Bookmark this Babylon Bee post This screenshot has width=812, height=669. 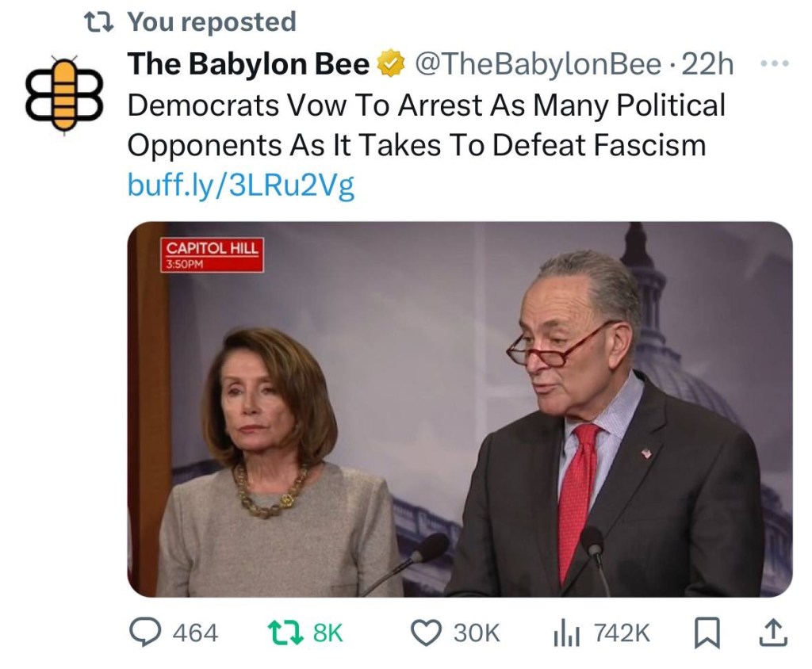point(706,632)
